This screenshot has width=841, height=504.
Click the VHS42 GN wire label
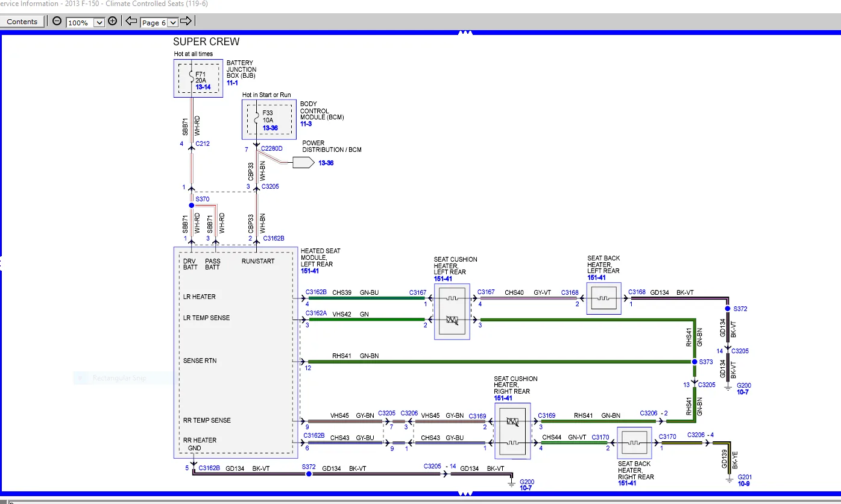[350, 313]
